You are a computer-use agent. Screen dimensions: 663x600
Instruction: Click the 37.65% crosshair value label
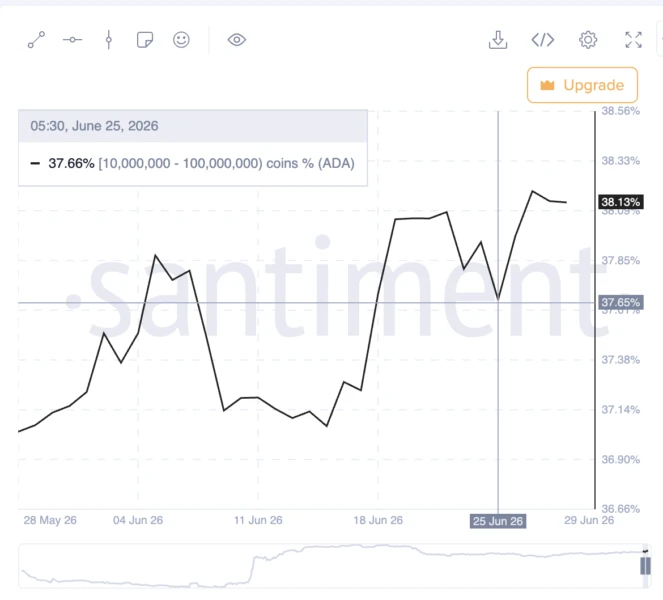coord(621,303)
